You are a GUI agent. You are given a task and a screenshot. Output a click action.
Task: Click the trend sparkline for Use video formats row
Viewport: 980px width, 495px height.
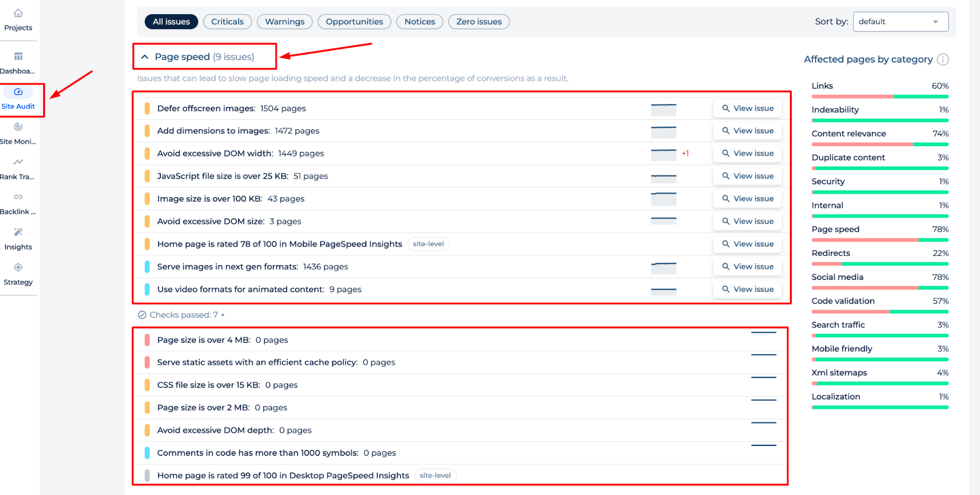tap(663, 291)
